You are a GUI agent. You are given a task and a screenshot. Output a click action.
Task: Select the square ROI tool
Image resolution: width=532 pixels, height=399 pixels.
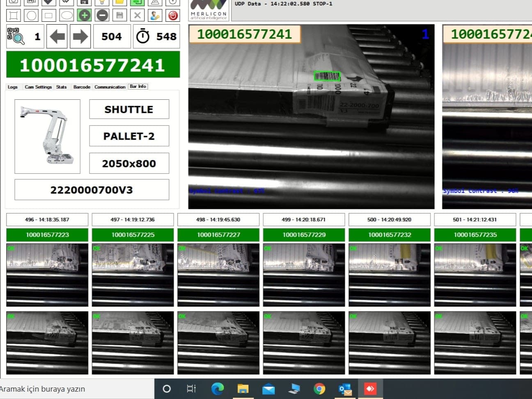point(14,16)
